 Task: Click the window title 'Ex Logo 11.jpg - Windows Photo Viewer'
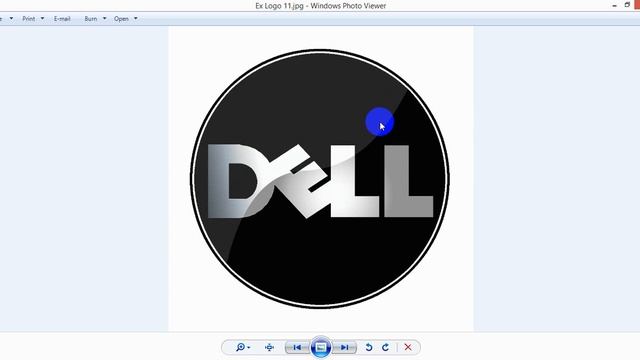coord(320,6)
